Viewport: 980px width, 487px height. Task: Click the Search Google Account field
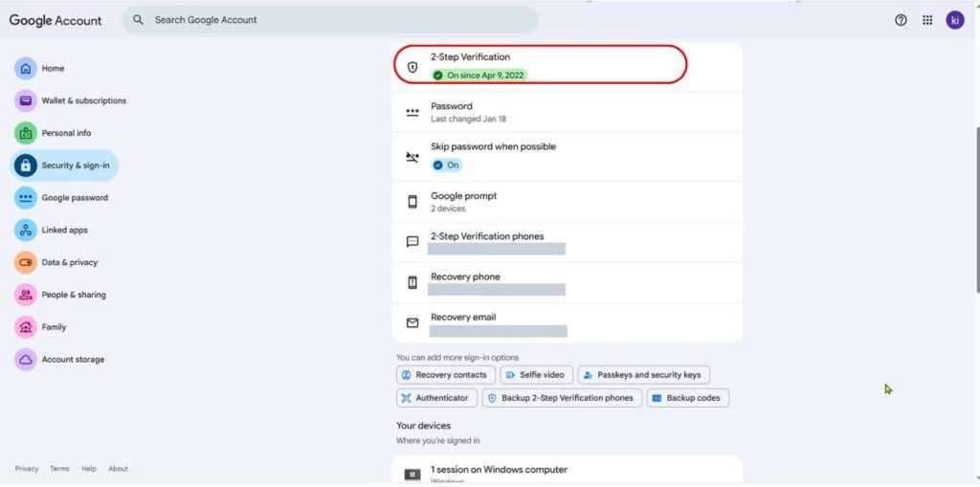[x=330, y=20]
